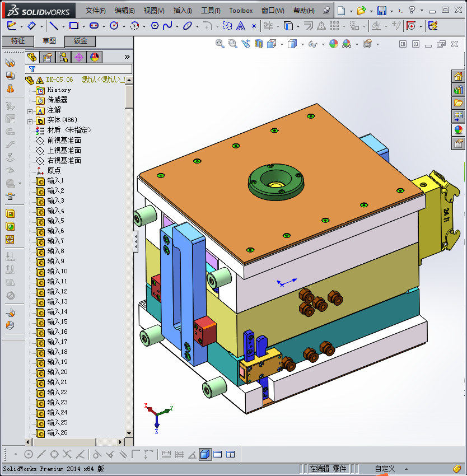This screenshot has width=467, height=476.
Task: Open the Design Library pane
Action: (458, 90)
